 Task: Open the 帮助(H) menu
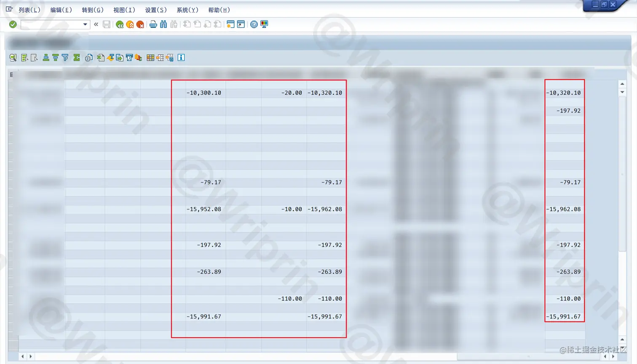[219, 10]
